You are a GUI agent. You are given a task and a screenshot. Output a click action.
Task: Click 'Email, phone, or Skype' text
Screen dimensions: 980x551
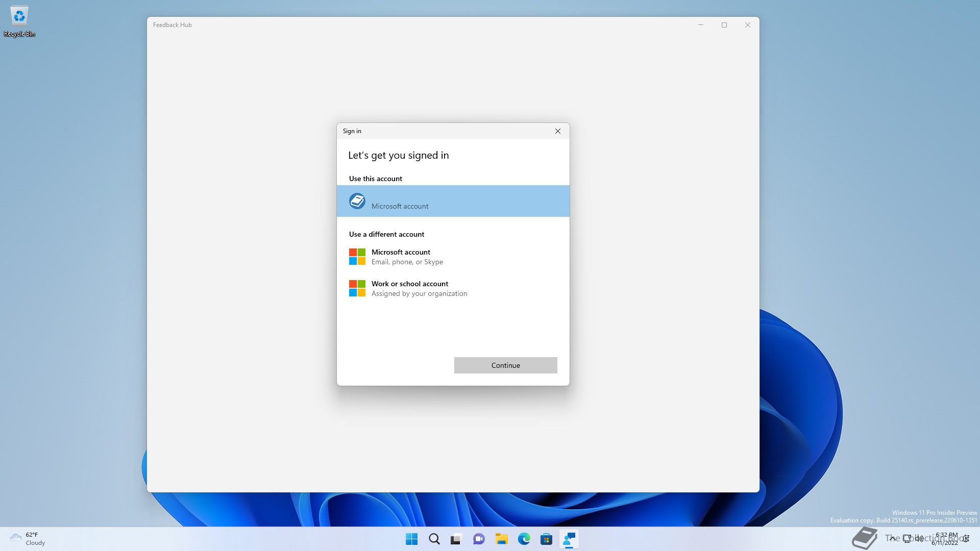(407, 262)
